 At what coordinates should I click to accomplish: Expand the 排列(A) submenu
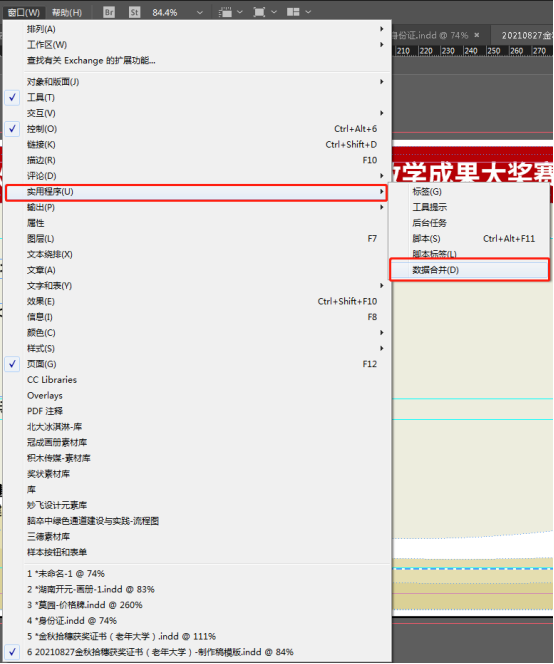tap(197, 29)
